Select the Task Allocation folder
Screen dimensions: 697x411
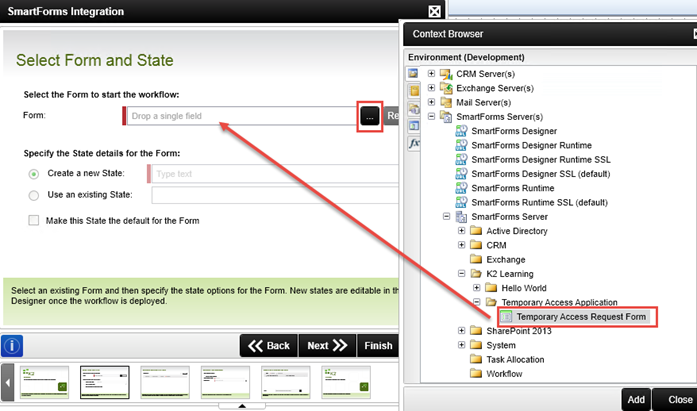[x=507, y=359]
